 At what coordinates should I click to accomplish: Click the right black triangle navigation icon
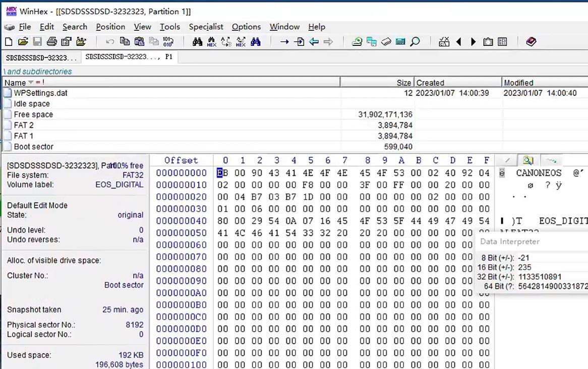tap(473, 42)
